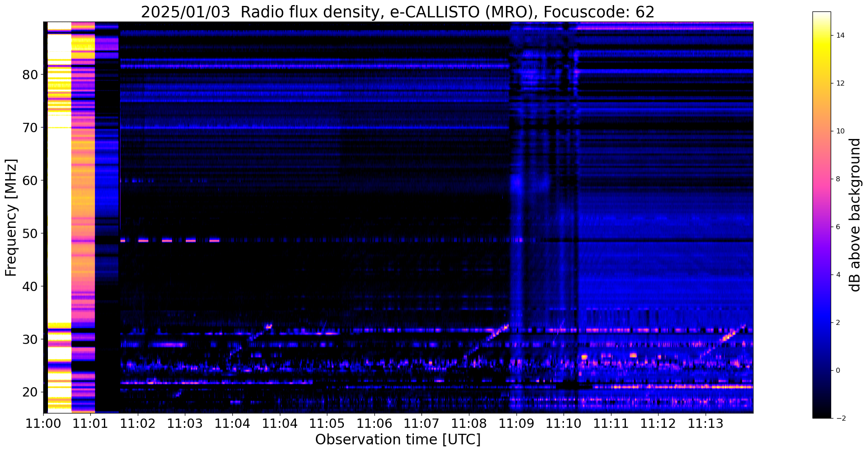This screenshot has width=868, height=452.
Task: Click the 20 MHz frequency tick label
Action: [30, 392]
